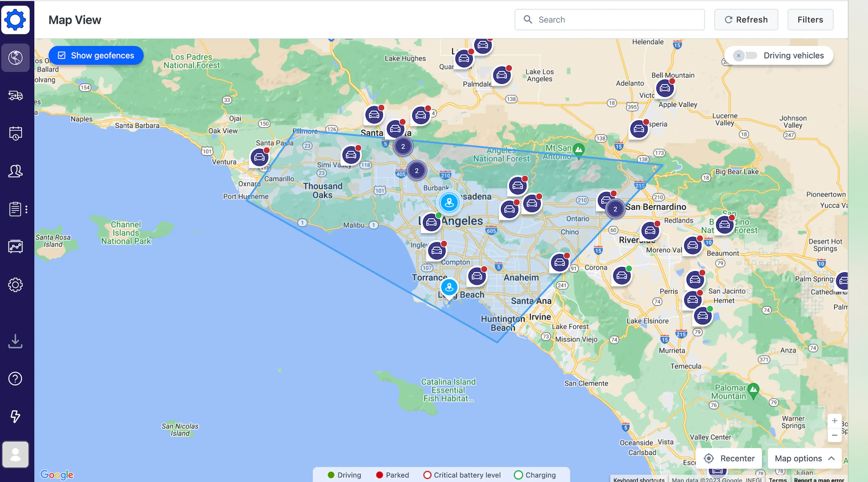Expand the Map options panel
868x482 pixels.
804,458
